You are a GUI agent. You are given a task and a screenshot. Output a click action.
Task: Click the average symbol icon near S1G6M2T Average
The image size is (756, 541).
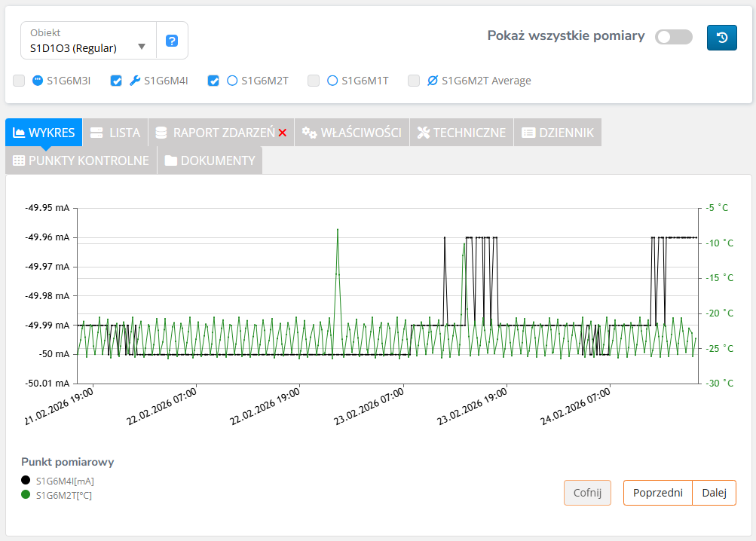point(433,81)
